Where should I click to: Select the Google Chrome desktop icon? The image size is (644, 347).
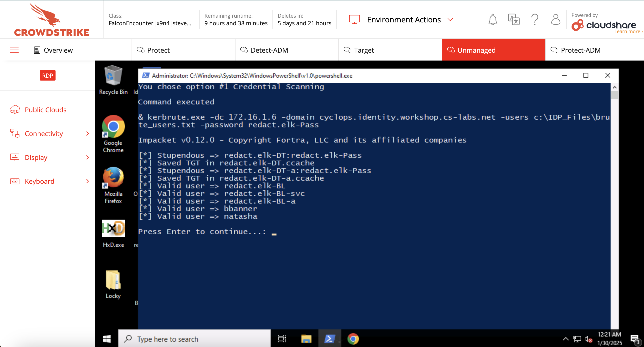tap(113, 134)
